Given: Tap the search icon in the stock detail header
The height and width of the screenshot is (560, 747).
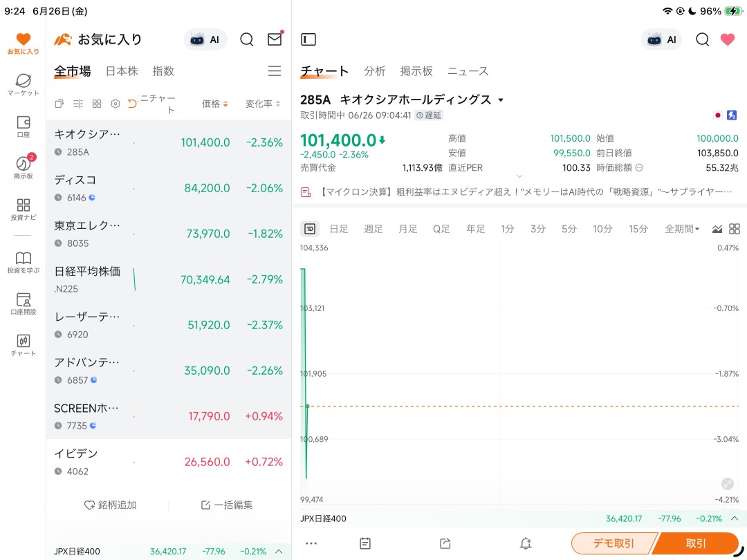Looking at the screenshot, I should (x=702, y=39).
